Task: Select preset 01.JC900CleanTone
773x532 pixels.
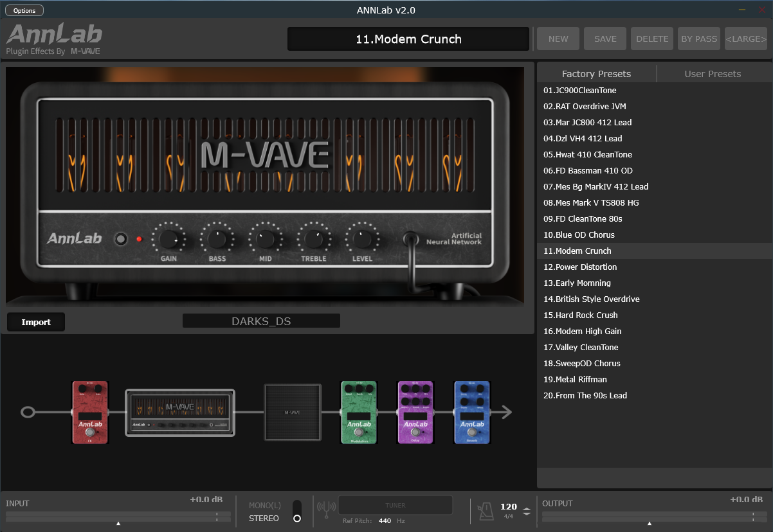Action: 654,91
